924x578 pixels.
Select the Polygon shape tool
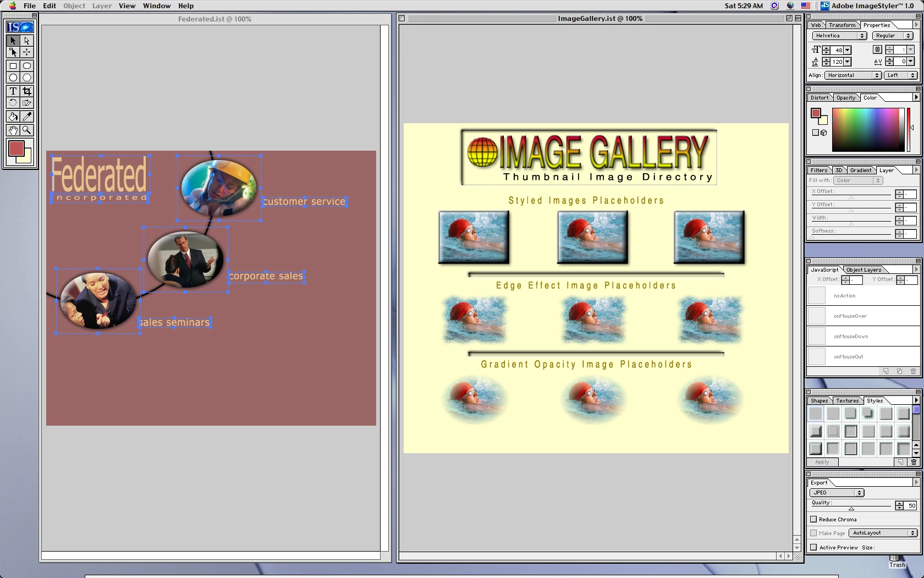coord(27,78)
